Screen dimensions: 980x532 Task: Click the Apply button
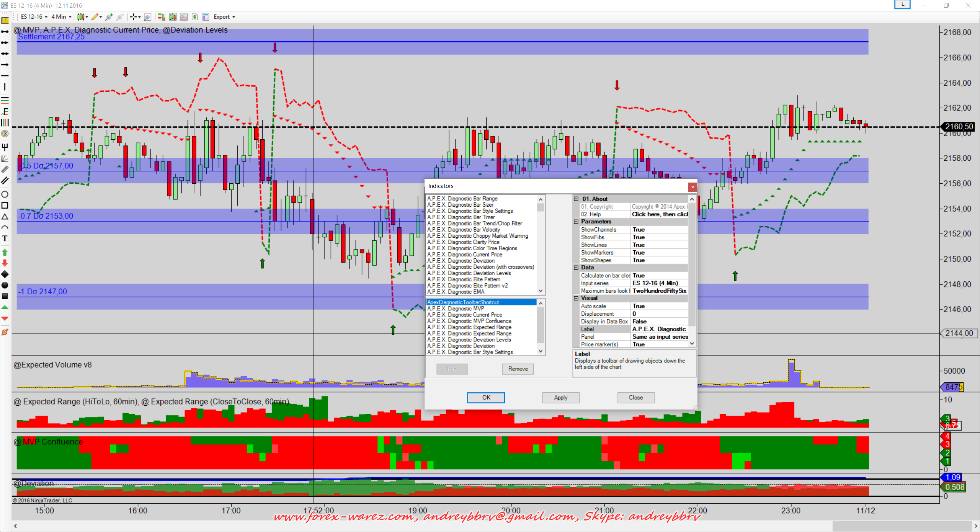pos(560,398)
